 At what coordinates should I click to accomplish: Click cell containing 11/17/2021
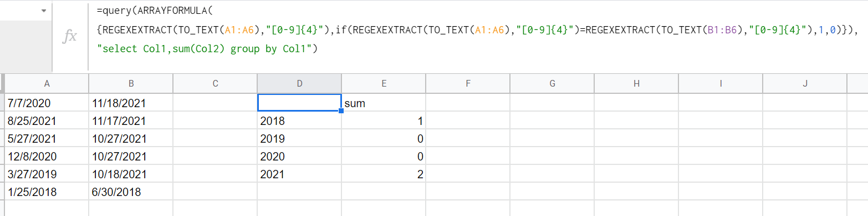pyautogui.click(x=131, y=120)
